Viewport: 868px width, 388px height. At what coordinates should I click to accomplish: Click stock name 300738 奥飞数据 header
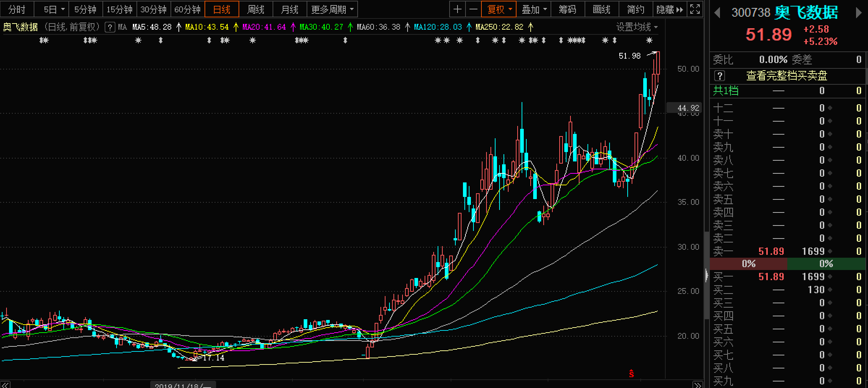(x=785, y=13)
